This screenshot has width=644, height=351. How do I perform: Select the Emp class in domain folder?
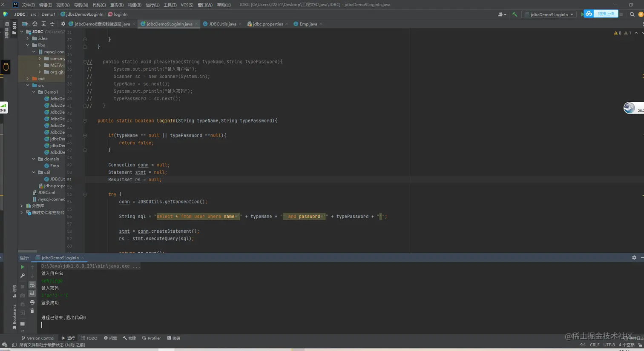pyautogui.click(x=55, y=166)
